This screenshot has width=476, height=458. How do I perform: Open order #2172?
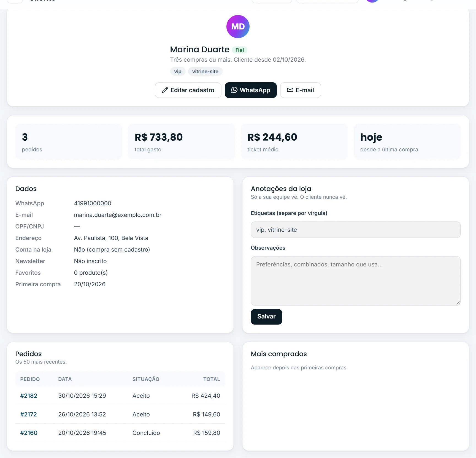(29, 415)
